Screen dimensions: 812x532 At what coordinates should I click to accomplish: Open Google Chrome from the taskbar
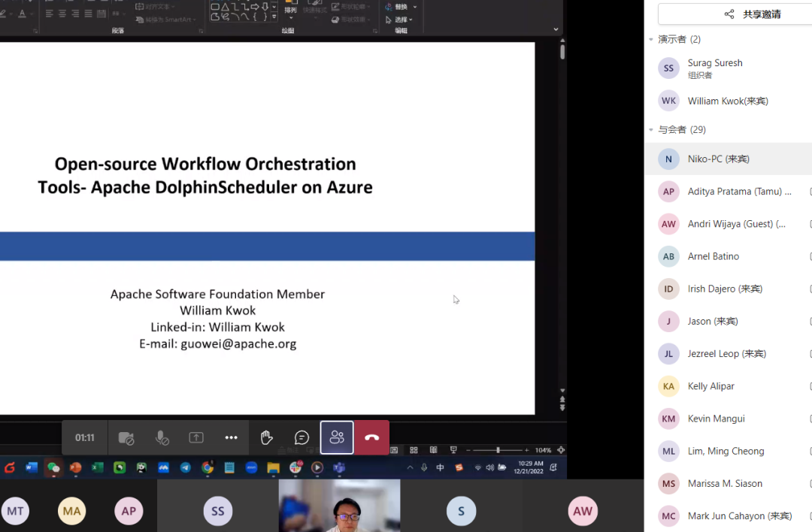(208, 468)
